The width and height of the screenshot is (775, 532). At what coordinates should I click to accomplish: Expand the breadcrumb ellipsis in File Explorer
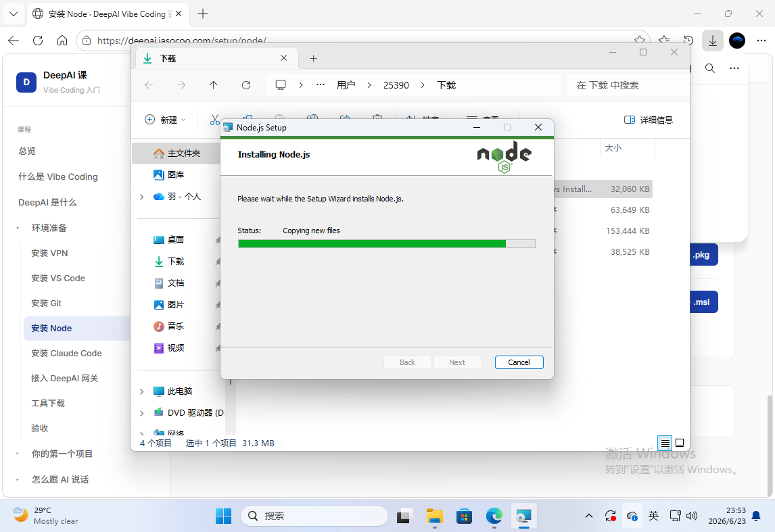(x=321, y=85)
